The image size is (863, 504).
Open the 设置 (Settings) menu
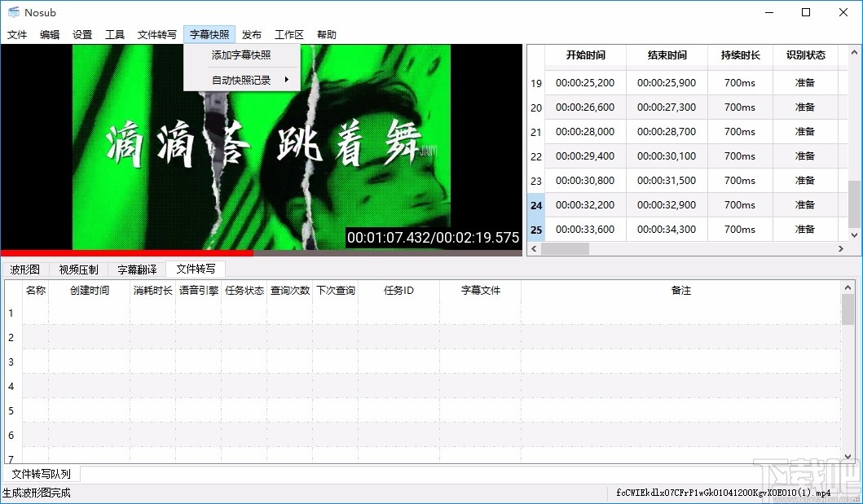pos(81,34)
